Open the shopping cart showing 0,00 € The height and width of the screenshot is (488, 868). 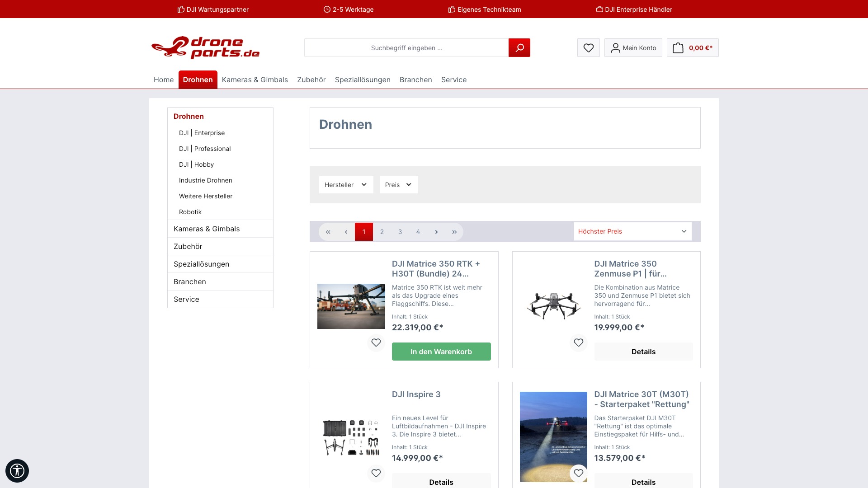click(692, 48)
